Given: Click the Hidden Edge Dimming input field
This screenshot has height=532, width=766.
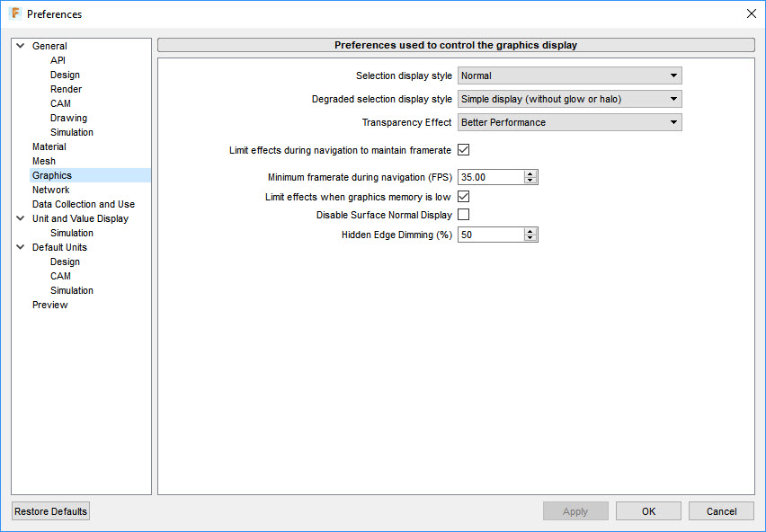Looking at the screenshot, I should [491, 235].
